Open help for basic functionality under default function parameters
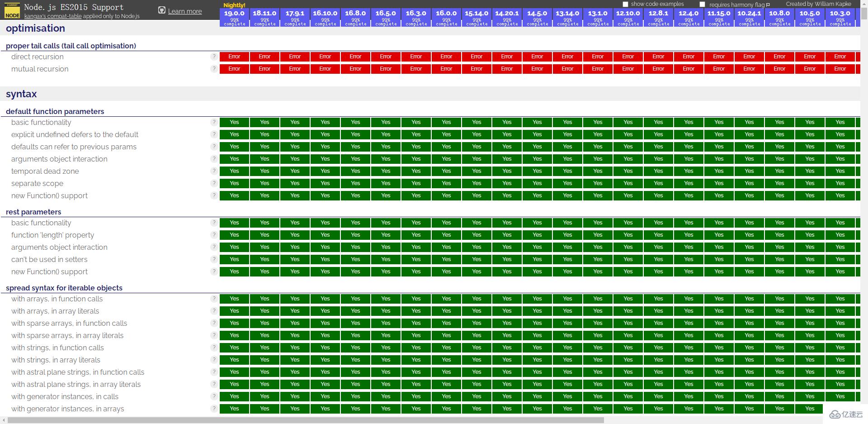Screen dimensions: 868x424 [x=214, y=122]
